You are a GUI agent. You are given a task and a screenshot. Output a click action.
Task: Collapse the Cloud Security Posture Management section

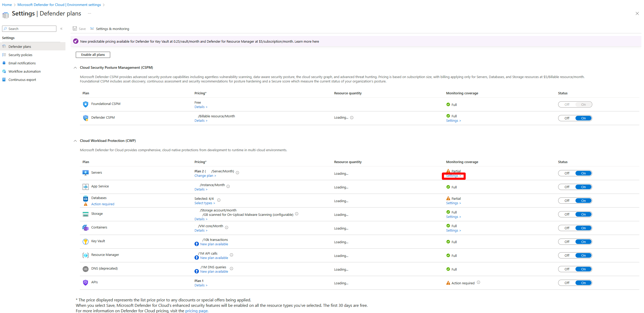(x=75, y=68)
